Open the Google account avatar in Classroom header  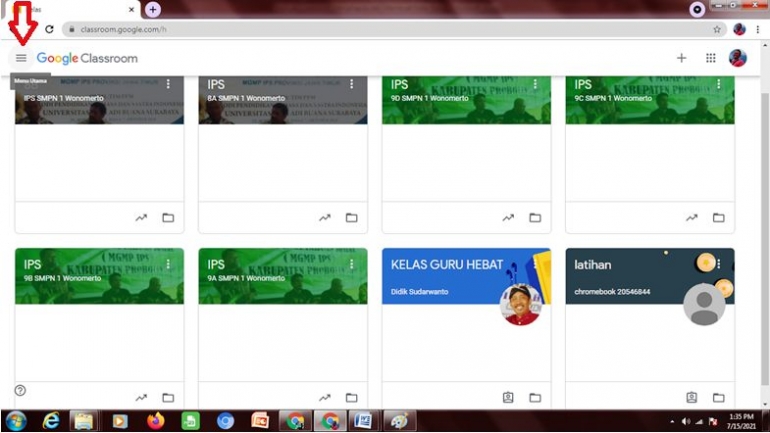click(x=738, y=58)
